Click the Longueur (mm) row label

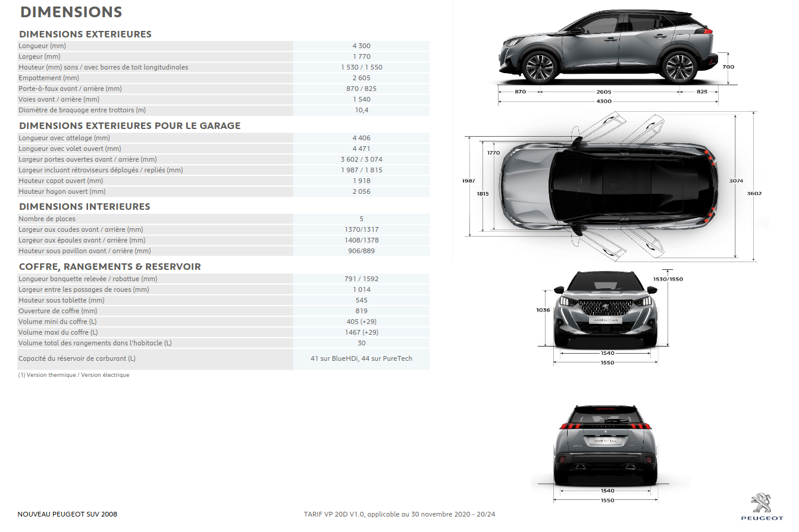tap(42, 46)
